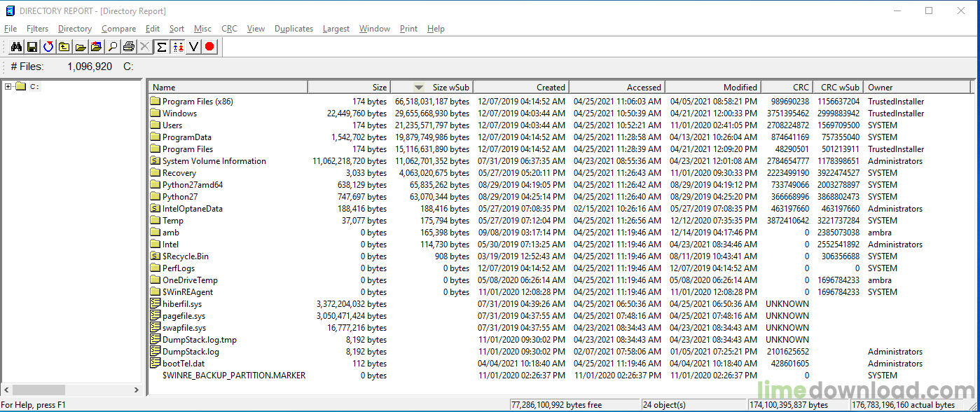Select the Program Files (x86) folder row
The height and width of the screenshot is (412, 980).
coord(198,102)
